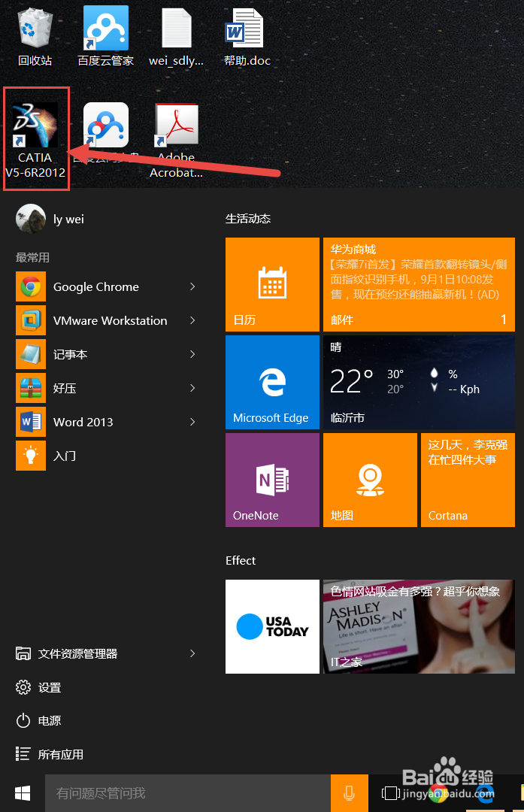Viewport: 524px width, 812px height.
Task: Open the 地图 maps tile
Action: [x=370, y=480]
